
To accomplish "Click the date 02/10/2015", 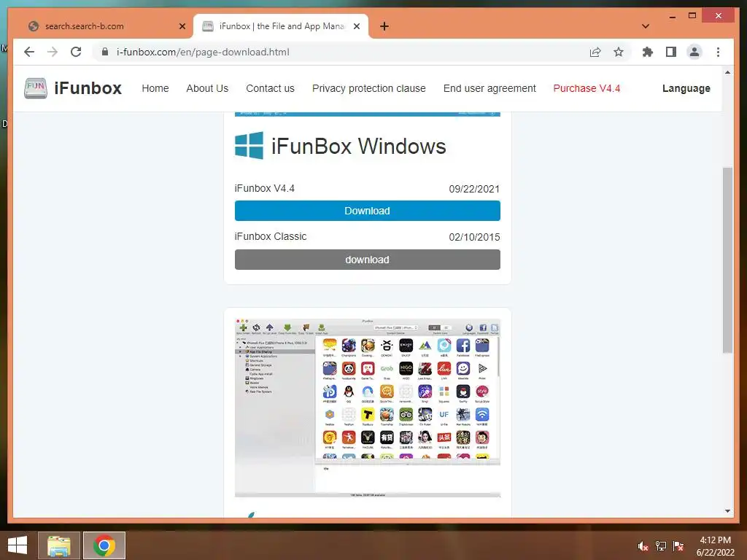I will (474, 237).
